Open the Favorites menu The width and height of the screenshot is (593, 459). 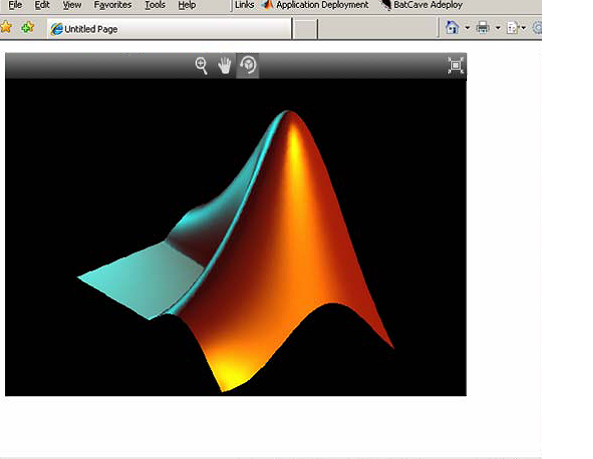[113, 5]
